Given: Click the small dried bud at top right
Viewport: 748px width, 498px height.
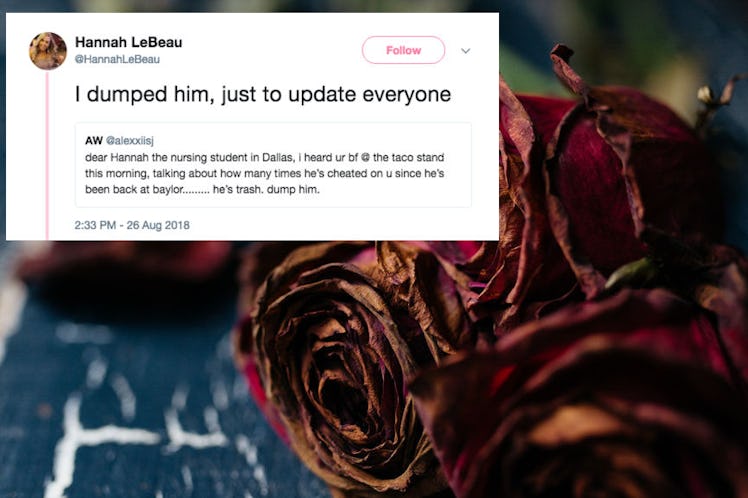Looking at the screenshot, I should tap(705, 94).
